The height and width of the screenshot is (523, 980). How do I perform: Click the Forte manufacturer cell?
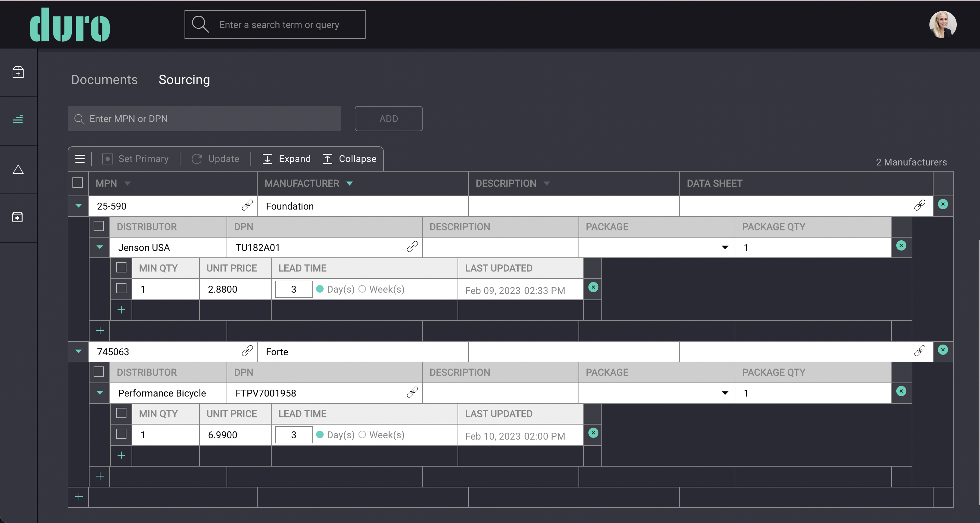(x=363, y=351)
